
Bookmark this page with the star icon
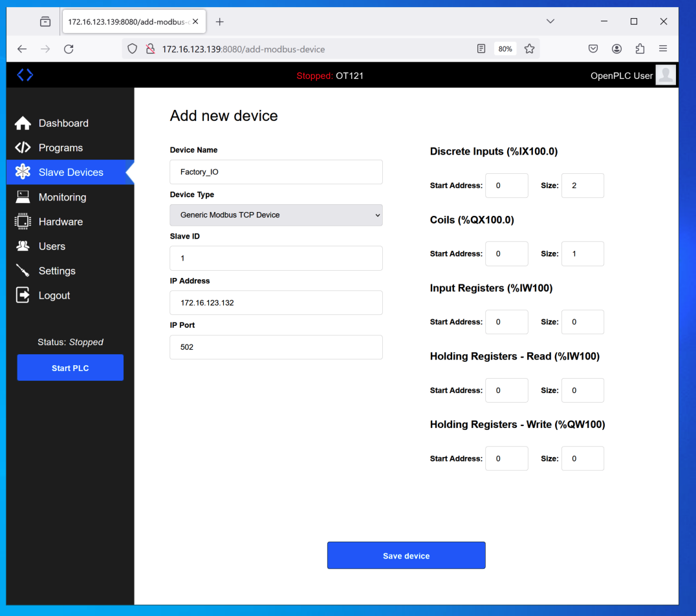(x=529, y=49)
